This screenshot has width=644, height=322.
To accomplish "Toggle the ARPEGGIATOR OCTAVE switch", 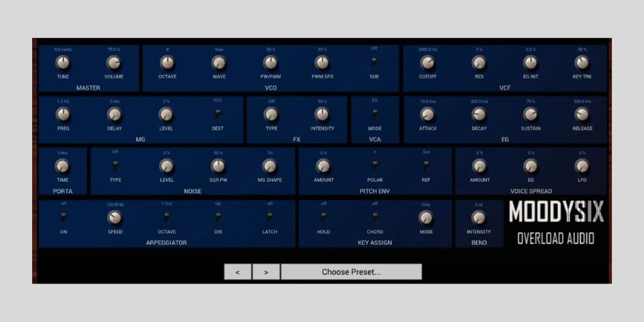I will [167, 218].
